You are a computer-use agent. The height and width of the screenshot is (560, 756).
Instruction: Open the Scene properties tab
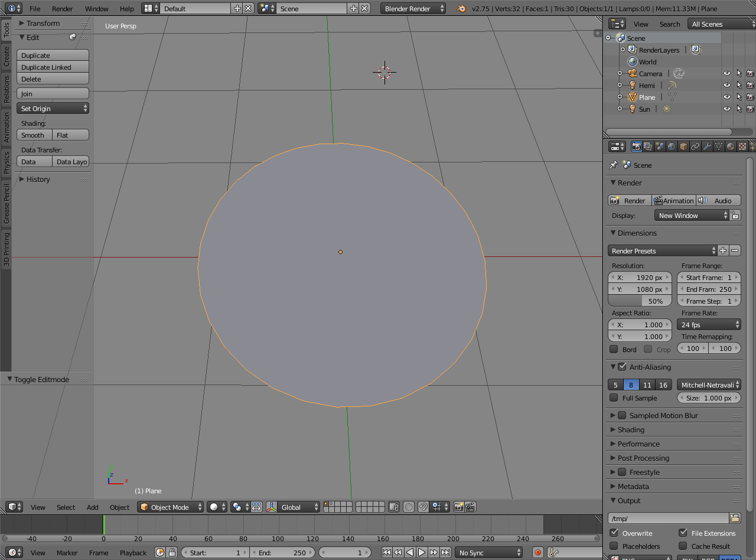[x=660, y=146]
